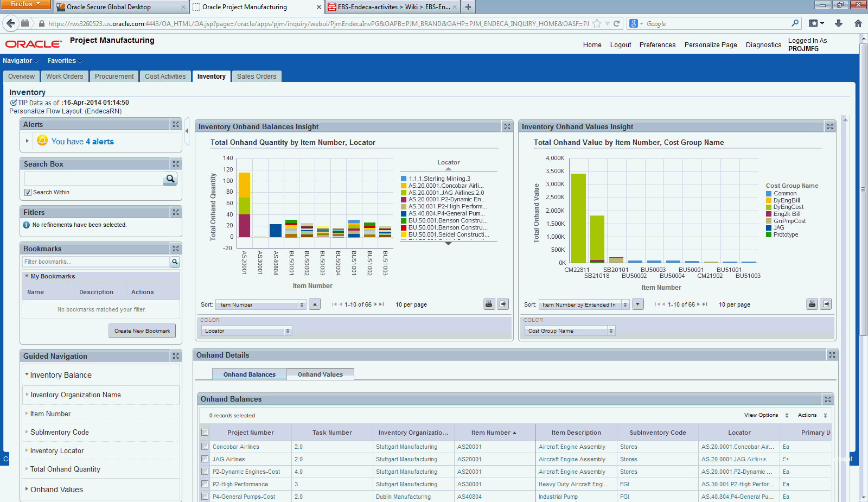868x502 pixels.
Task: Click Personalize Flow Layout link
Action: [x=65, y=111]
